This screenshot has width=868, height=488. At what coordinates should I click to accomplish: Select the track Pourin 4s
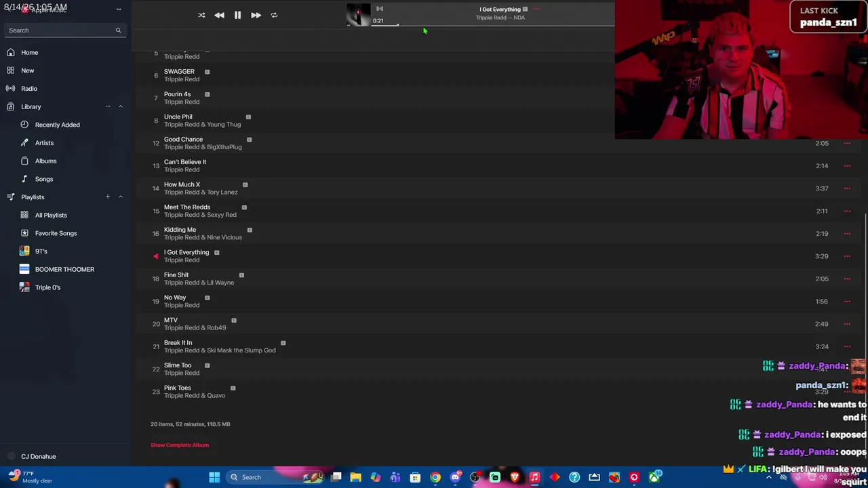(x=177, y=94)
